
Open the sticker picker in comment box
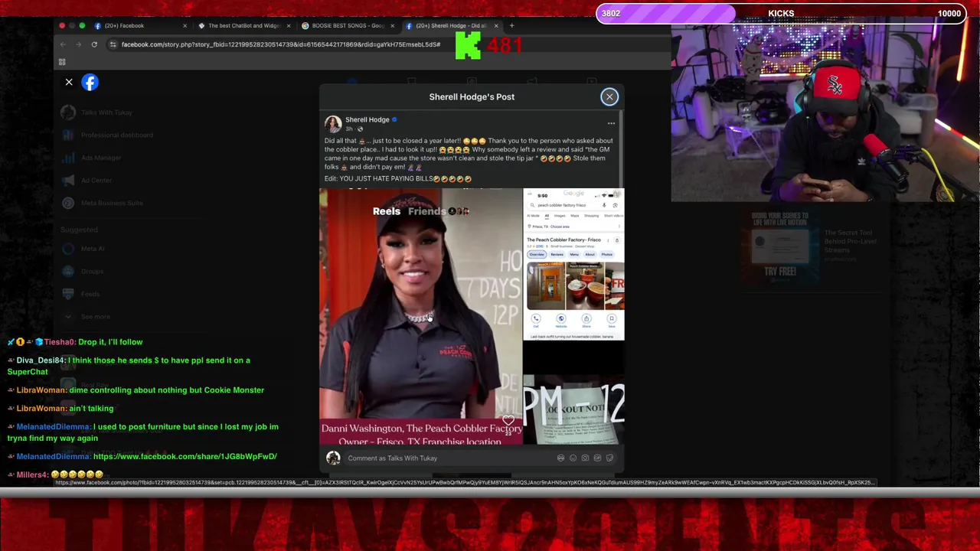pyautogui.click(x=609, y=458)
